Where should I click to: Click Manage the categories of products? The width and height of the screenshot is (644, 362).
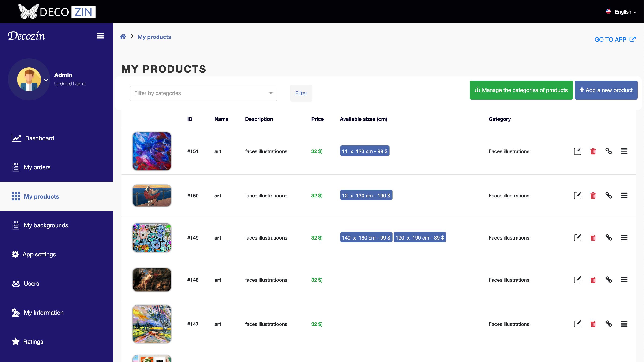click(x=521, y=90)
